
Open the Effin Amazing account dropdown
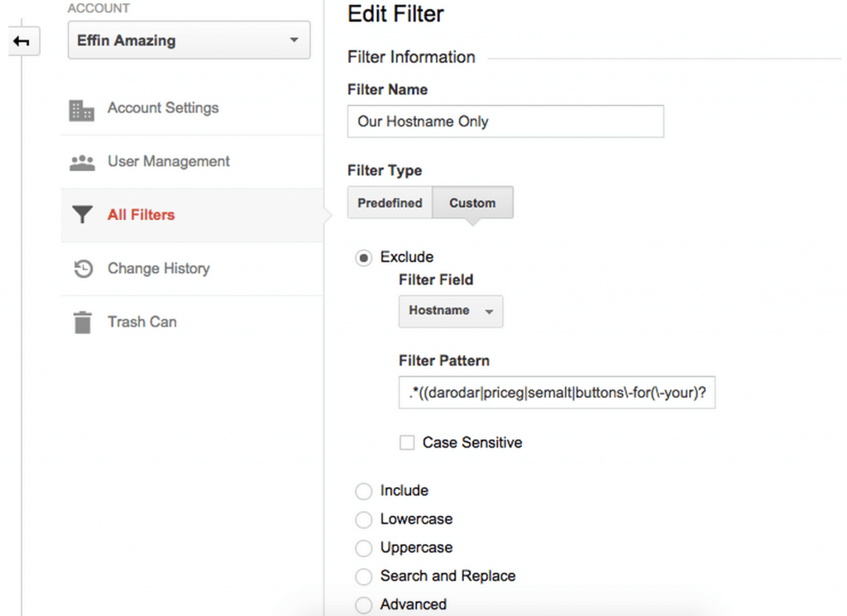pyautogui.click(x=189, y=40)
